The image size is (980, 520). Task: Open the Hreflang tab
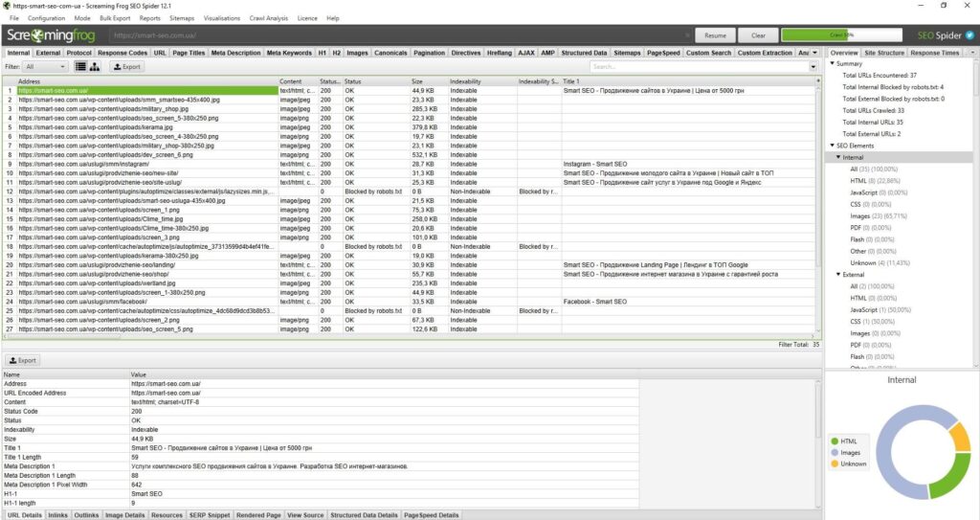(499, 53)
